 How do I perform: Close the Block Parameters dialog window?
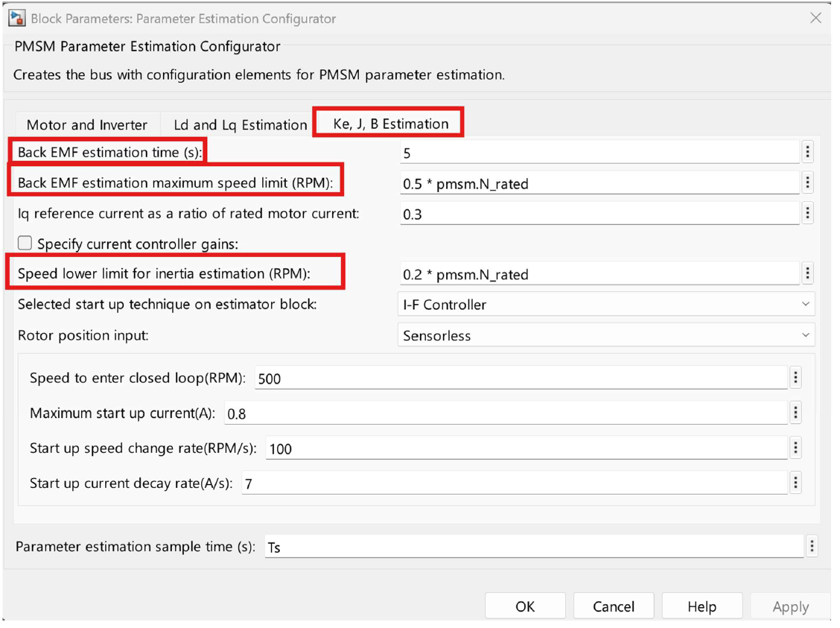tap(815, 18)
